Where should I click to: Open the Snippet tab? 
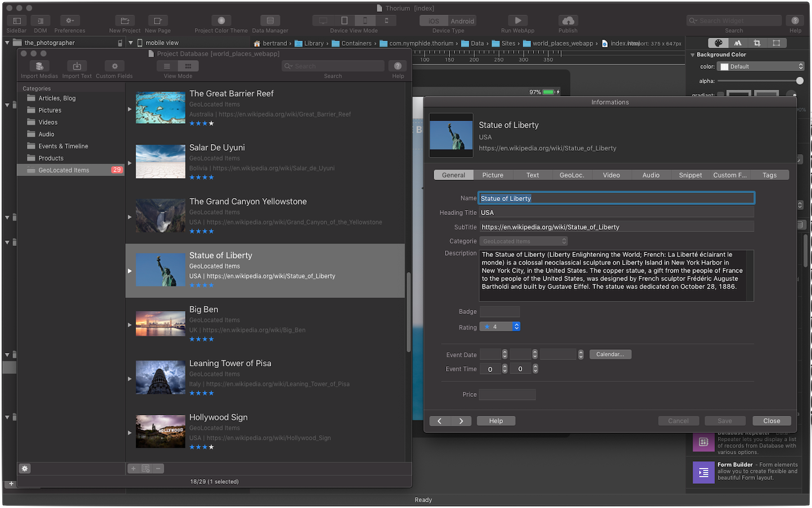[690, 175]
